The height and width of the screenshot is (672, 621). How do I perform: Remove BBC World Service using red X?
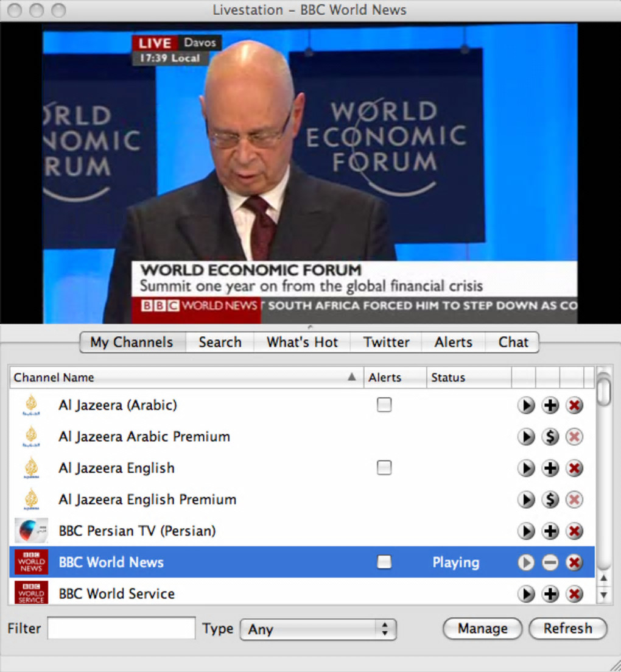(x=574, y=594)
